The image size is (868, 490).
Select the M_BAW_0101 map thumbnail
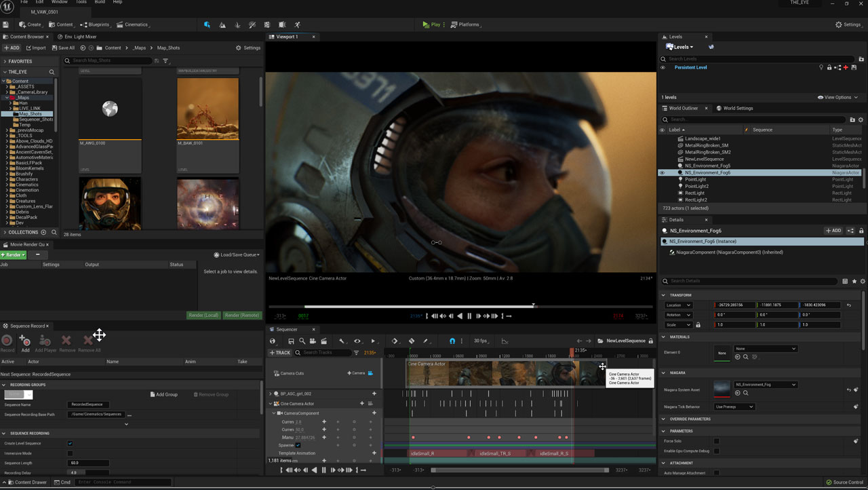[x=208, y=109]
